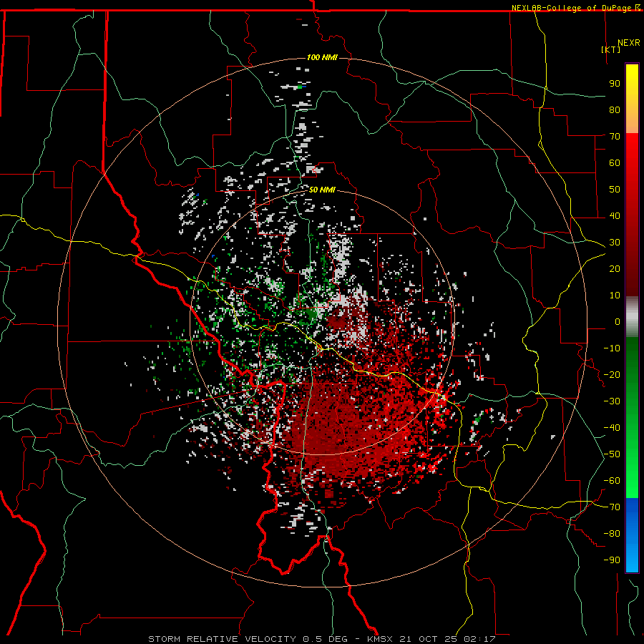Click the -70 value on the velocity scale
The height and width of the screenshot is (644, 644).
click(612, 507)
